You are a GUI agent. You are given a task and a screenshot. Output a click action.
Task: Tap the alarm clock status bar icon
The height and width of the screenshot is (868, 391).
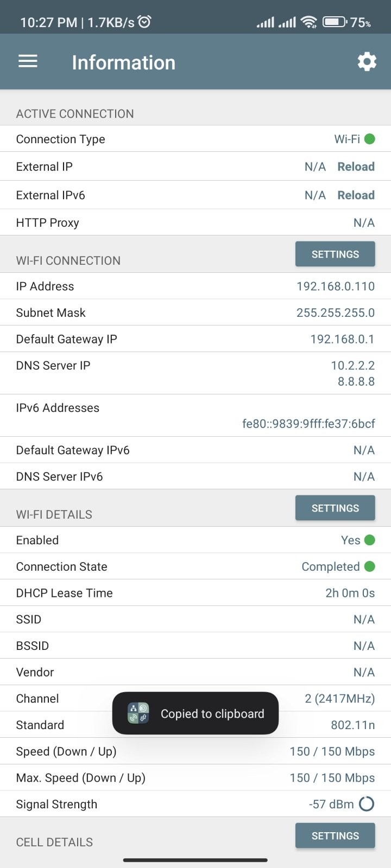click(x=144, y=22)
